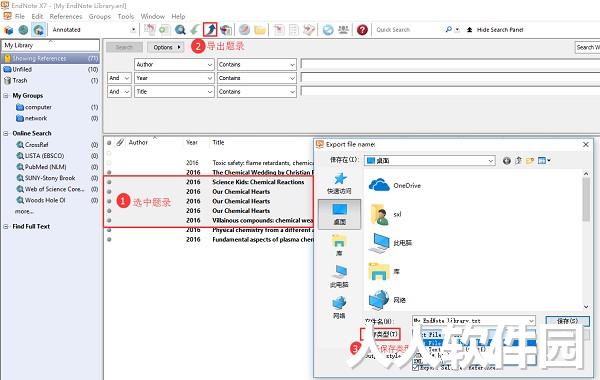Click the Sync Library toolbar icon

328,29
